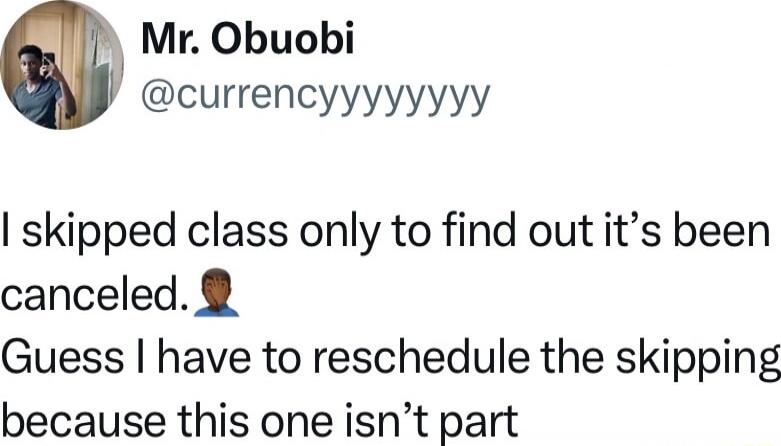
Task: Open Mr. Obuobi's round profile picture
Action: (62, 65)
